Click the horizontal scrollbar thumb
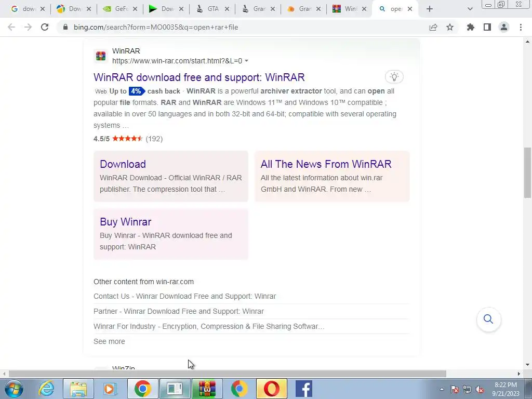Viewport: 532px width, 399px height. [228, 374]
